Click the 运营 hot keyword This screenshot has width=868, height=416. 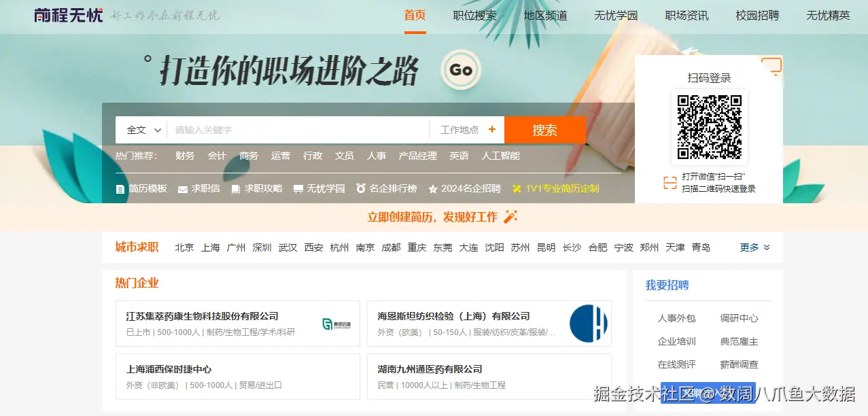[x=281, y=156]
